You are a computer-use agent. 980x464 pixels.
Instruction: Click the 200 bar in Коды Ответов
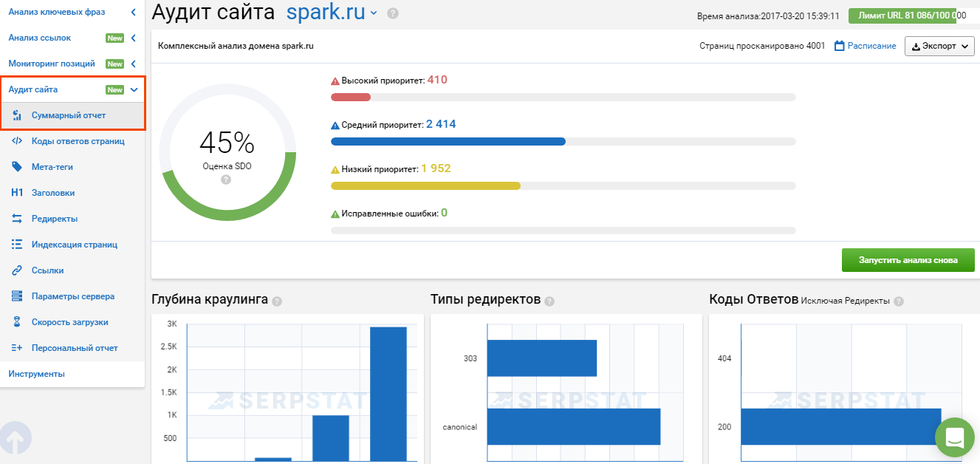tap(841, 426)
